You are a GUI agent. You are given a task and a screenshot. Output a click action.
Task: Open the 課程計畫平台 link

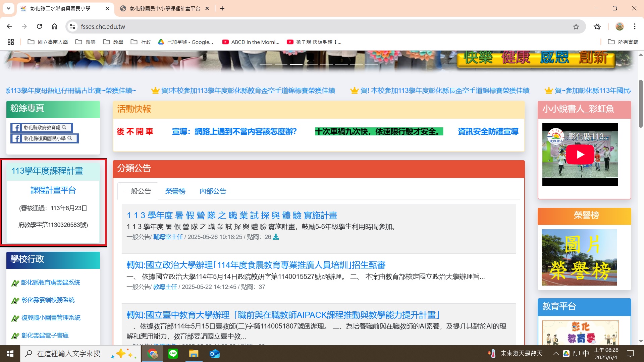(x=53, y=190)
